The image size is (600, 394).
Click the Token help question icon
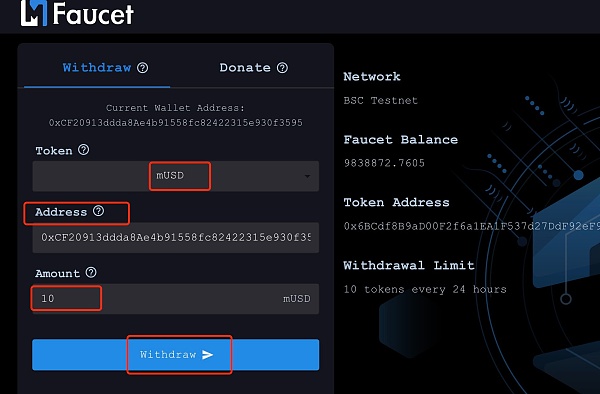click(83, 150)
